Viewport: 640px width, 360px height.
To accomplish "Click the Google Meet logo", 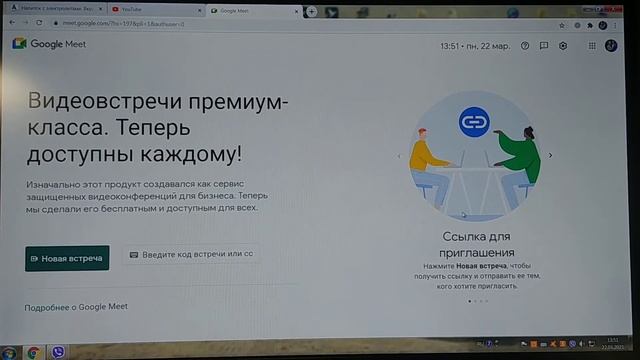I will pyautogui.click(x=49, y=44).
